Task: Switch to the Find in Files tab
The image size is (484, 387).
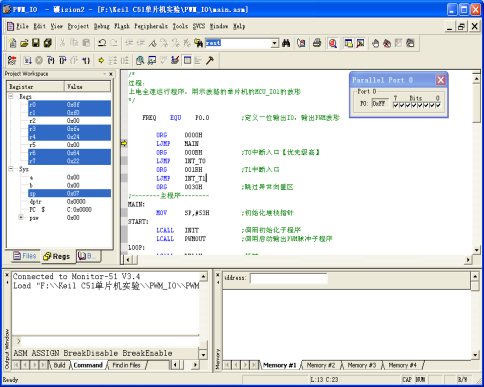Action: point(126,365)
